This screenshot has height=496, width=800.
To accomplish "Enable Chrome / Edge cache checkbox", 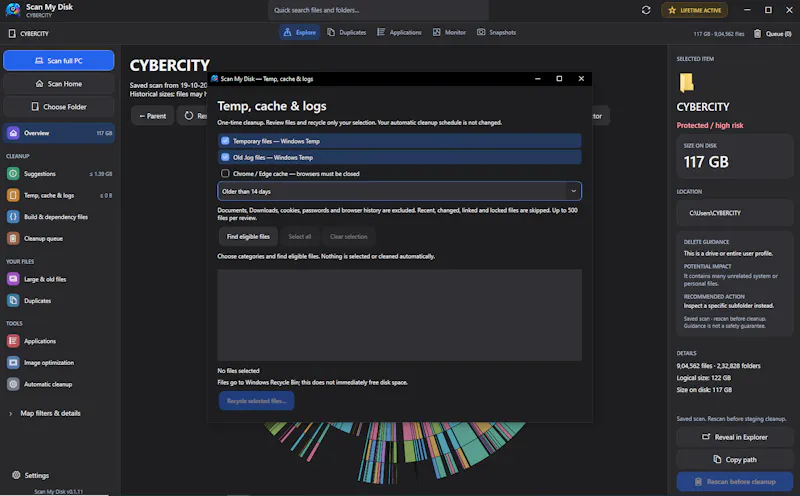I will click(x=225, y=173).
